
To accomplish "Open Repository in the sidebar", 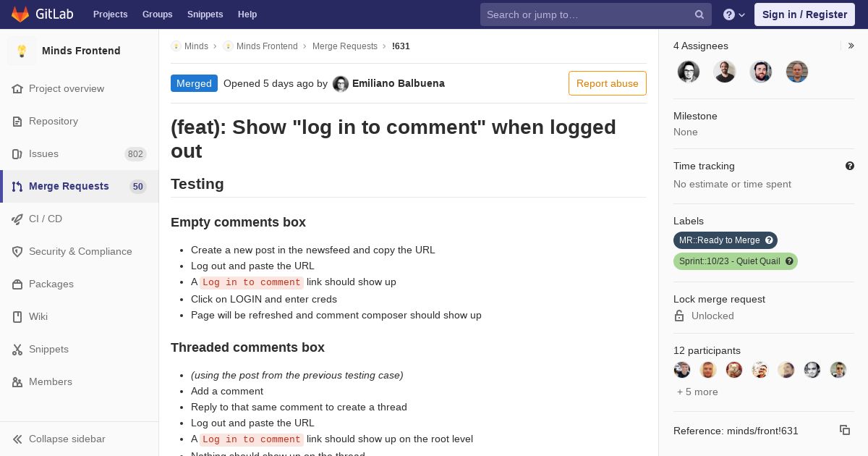I will [x=80, y=121].
